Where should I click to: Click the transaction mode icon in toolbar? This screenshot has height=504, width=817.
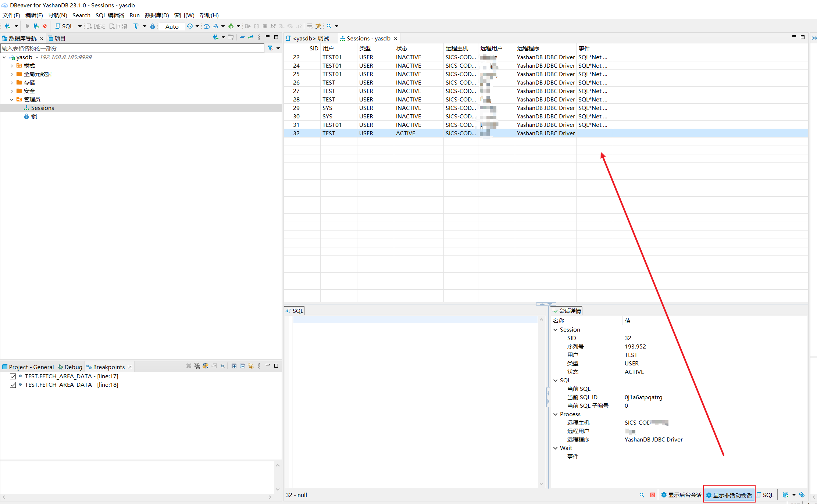click(136, 26)
